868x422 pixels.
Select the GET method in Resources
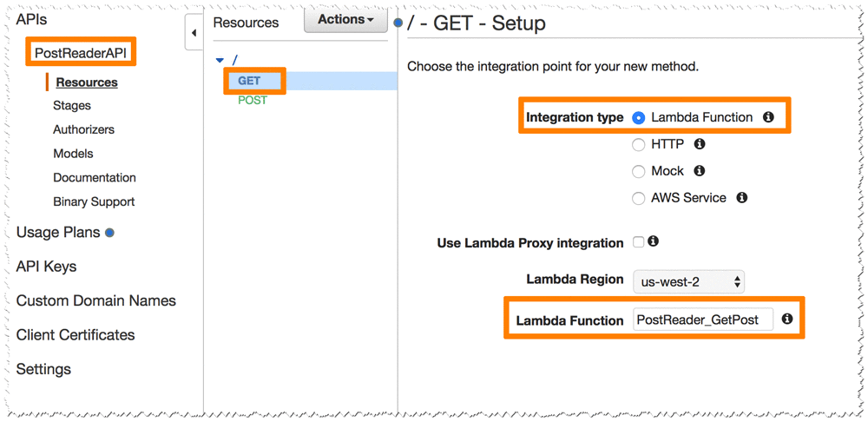pyautogui.click(x=249, y=81)
